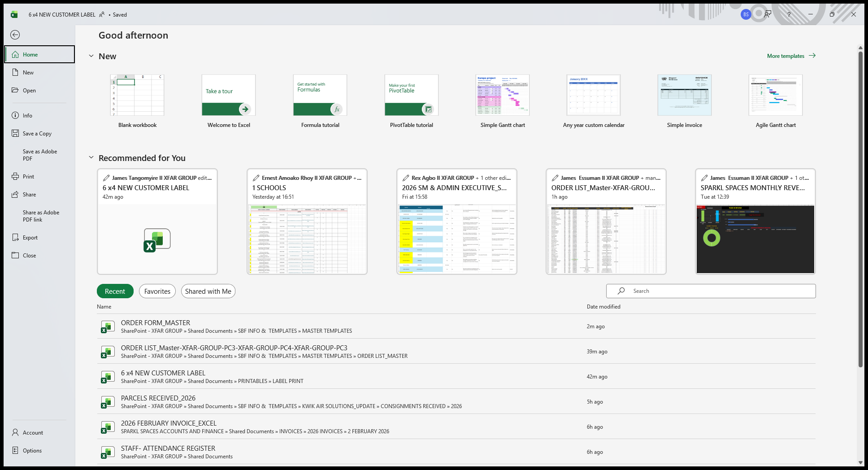This screenshot has width=868, height=470.
Task: Select the Recent tab
Action: click(x=115, y=292)
